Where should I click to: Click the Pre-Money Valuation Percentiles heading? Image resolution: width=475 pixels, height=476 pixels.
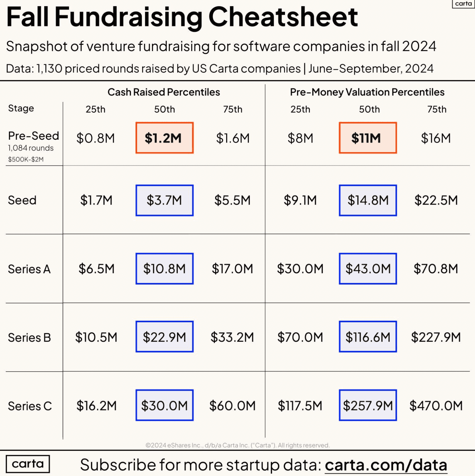point(367,92)
